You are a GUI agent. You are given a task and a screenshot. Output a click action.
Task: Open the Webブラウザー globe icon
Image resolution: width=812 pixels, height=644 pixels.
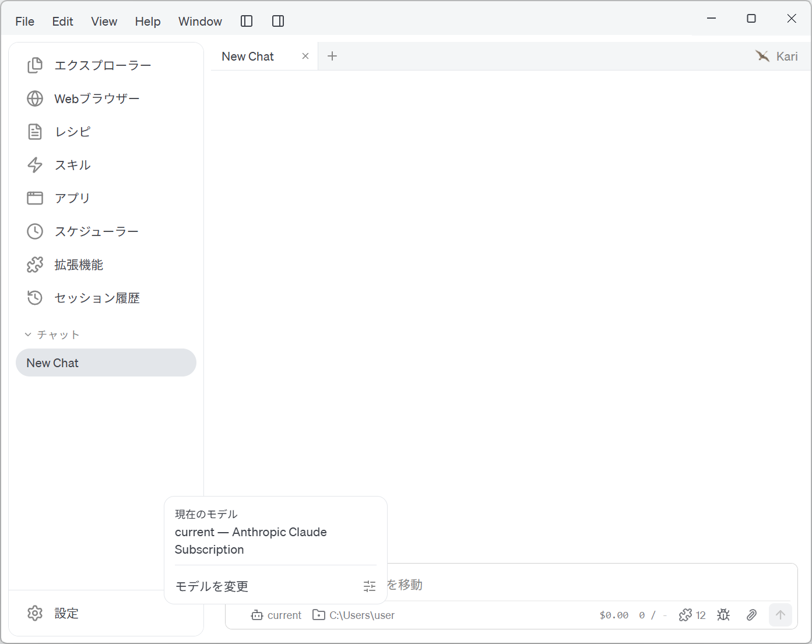[35, 98]
